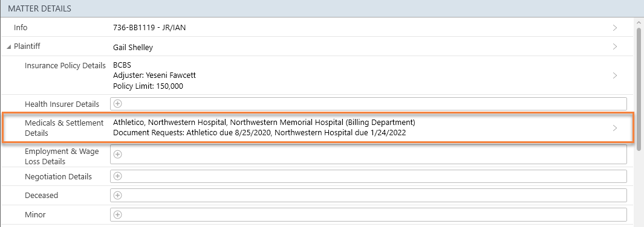
Task: Click the Health Insurer Details input field
Action: coord(368,104)
